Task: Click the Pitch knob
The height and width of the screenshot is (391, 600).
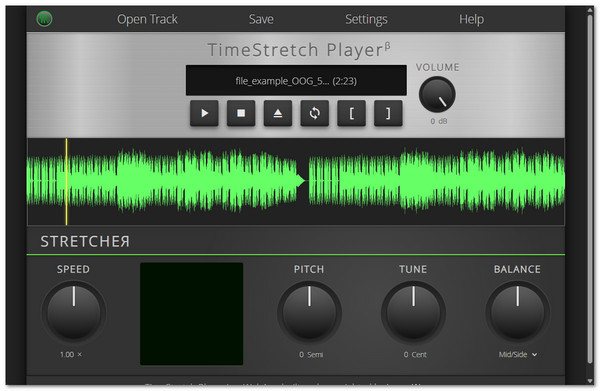Action: (x=309, y=312)
